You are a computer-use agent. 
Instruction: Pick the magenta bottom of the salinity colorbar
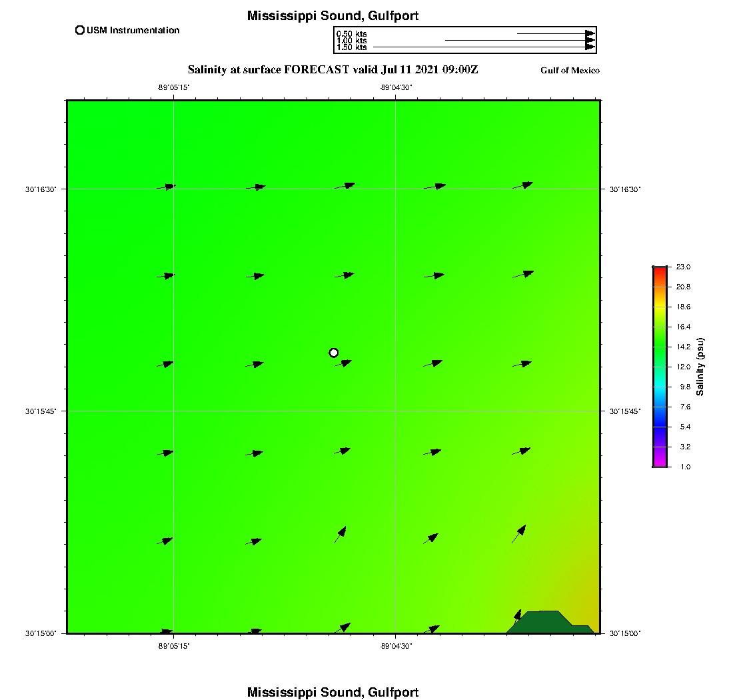660,463
